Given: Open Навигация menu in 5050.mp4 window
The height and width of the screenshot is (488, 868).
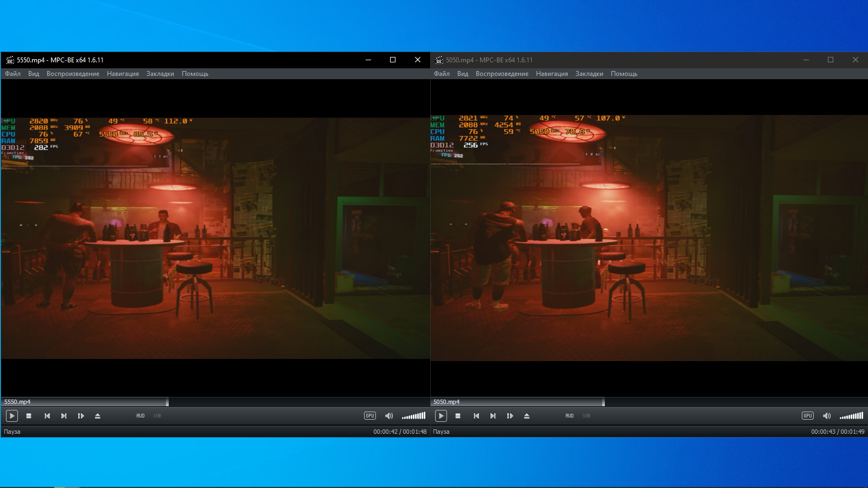Looking at the screenshot, I should point(552,74).
